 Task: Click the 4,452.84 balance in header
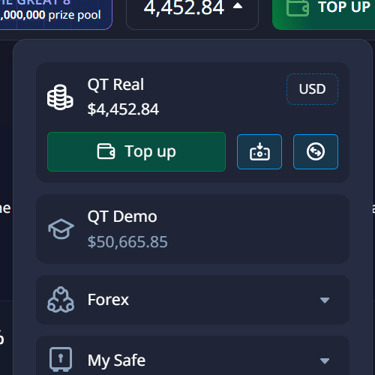(x=184, y=7)
